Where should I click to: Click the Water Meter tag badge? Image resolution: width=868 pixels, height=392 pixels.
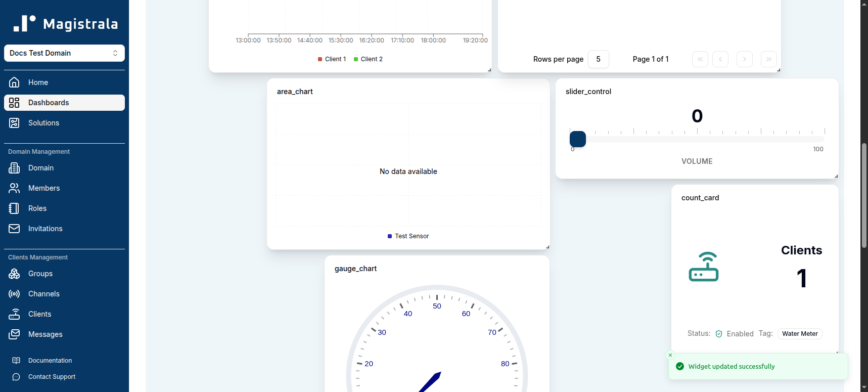coord(800,334)
